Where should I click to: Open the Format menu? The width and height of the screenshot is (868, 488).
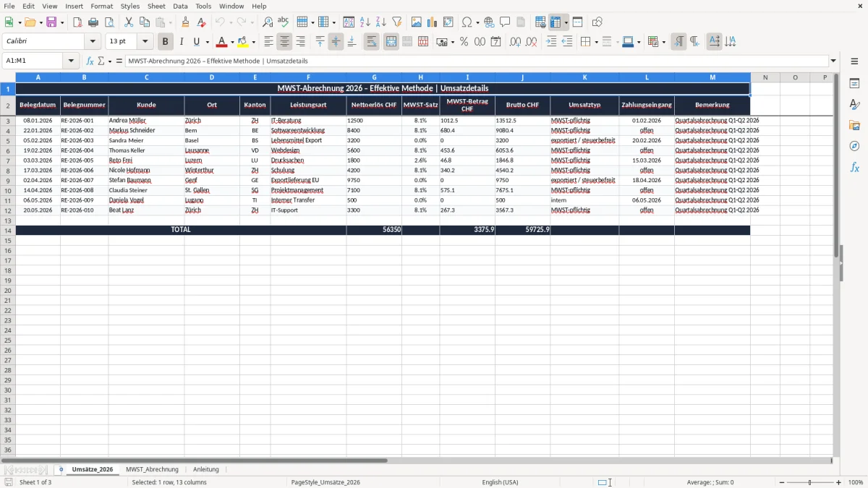click(x=102, y=6)
